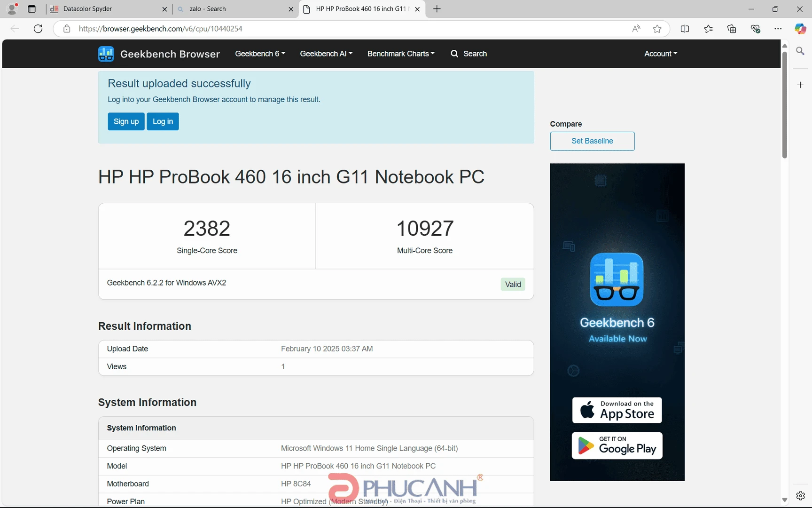Click the Power Plan row label
This screenshot has height=508, width=812.
pyautogui.click(x=126, y=501)
